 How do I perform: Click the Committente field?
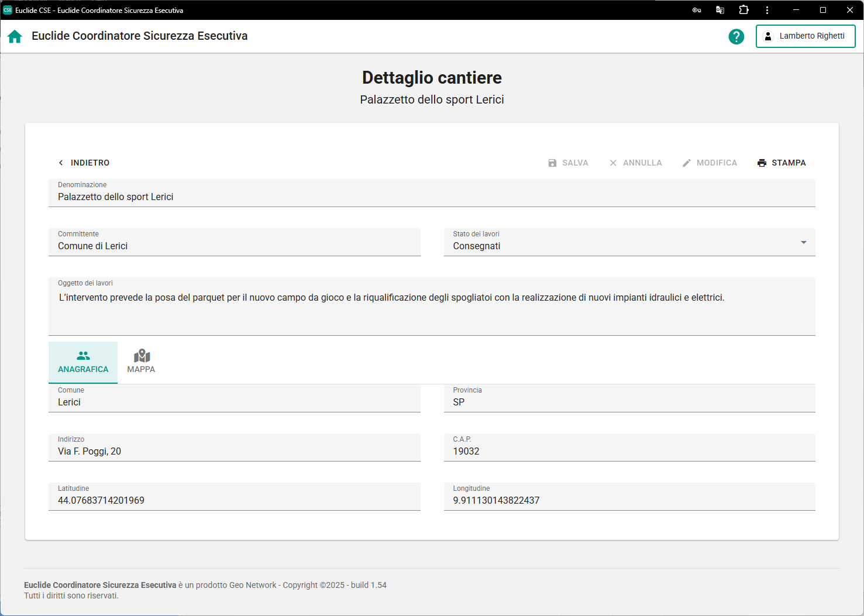[234, 246]
